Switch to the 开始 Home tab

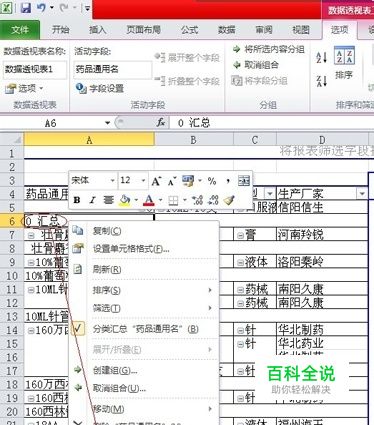(x=61, y=30)
